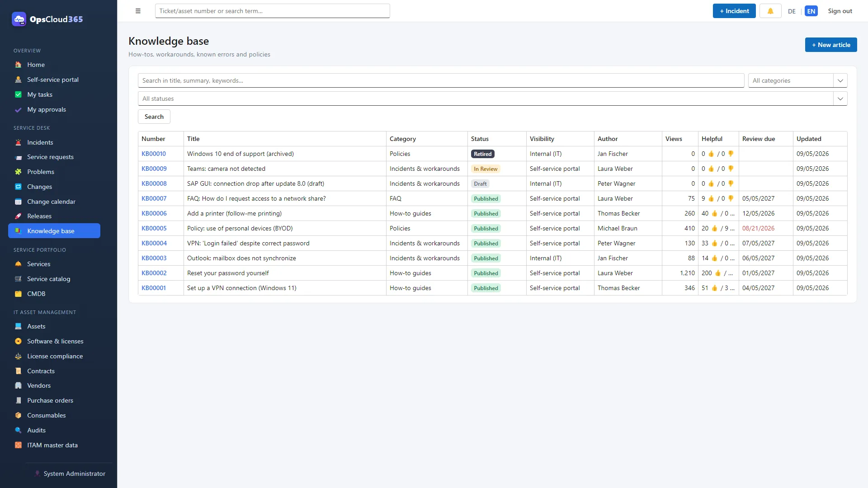Viewport: 868px width, 488px height.
Task: Open article KB00005
Action: [x=154, y=228]
